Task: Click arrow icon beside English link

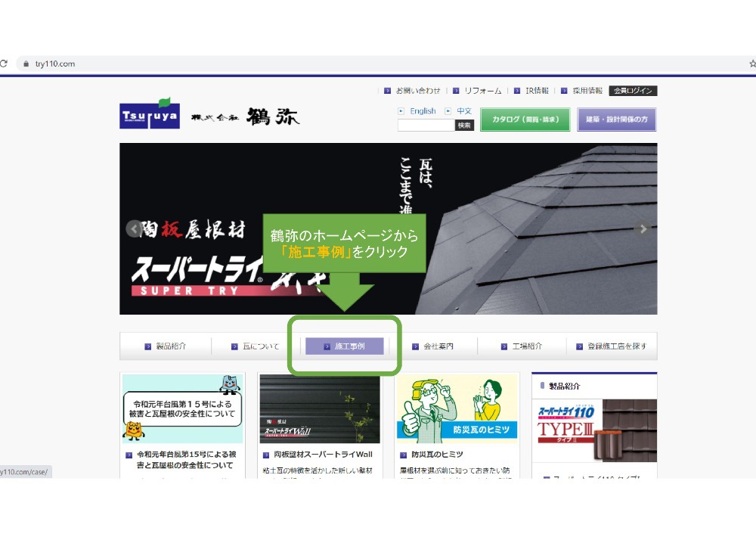Action: [401, 111]
